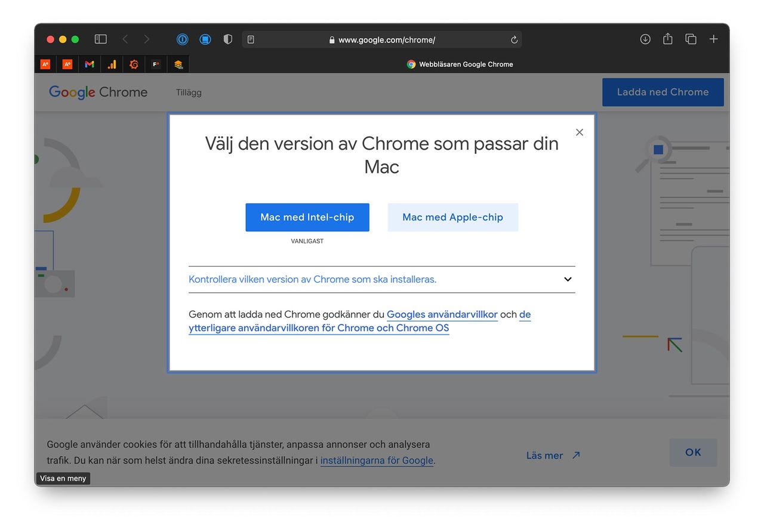The width and height of the screenshot is (764, 532).
Task: Go back to the previous page
Action: click(x=125, y=39)
